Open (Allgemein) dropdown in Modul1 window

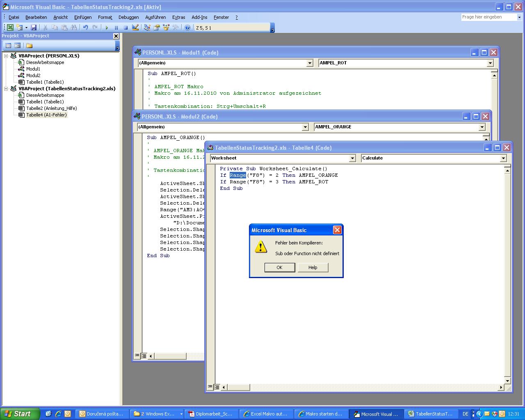tap(310, 63)
